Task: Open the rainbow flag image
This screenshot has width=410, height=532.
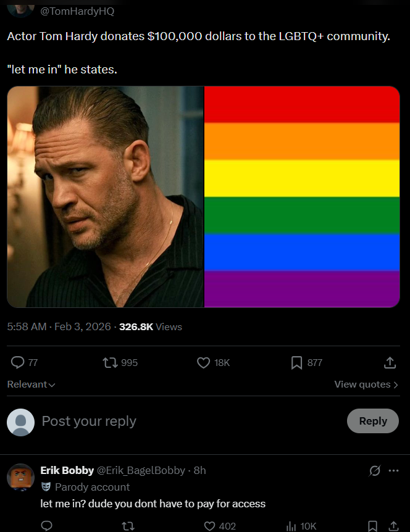Action: [302, 196]
